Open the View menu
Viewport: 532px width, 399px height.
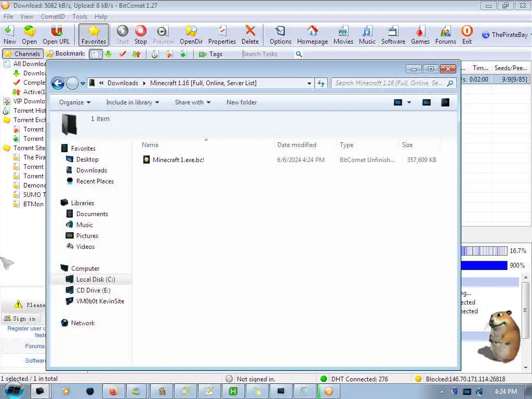26,16
